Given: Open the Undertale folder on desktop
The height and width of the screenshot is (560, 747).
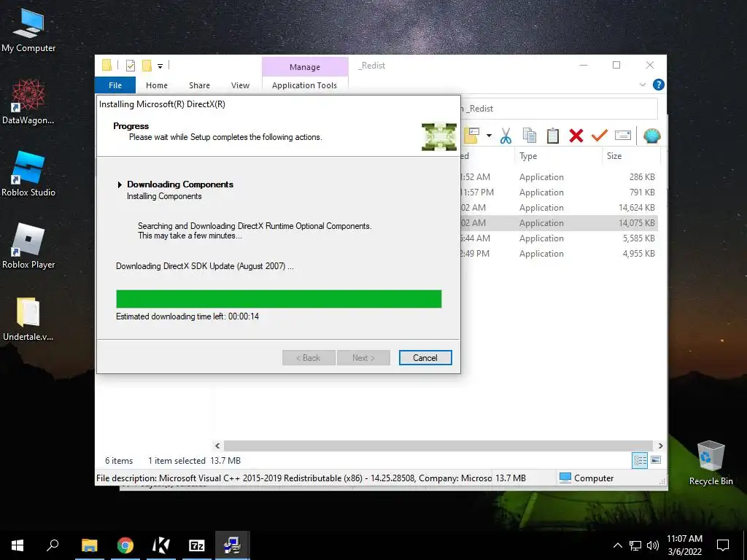Looking at the screenshot, I should [x=28, y=319].
